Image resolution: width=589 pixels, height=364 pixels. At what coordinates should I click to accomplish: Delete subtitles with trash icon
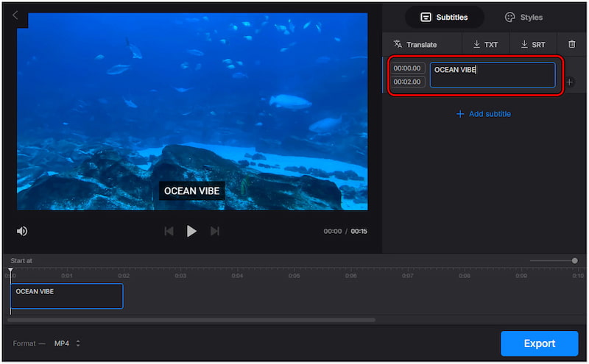[571, 45]
